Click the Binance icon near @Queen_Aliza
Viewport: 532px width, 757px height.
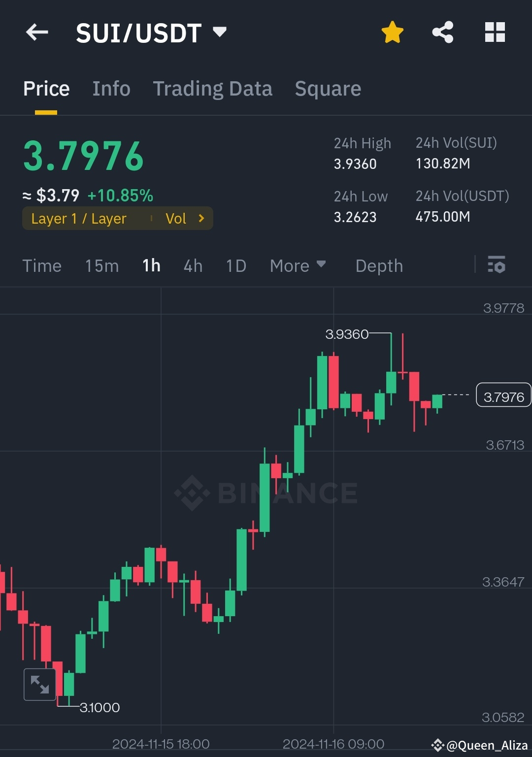[437, 745]
